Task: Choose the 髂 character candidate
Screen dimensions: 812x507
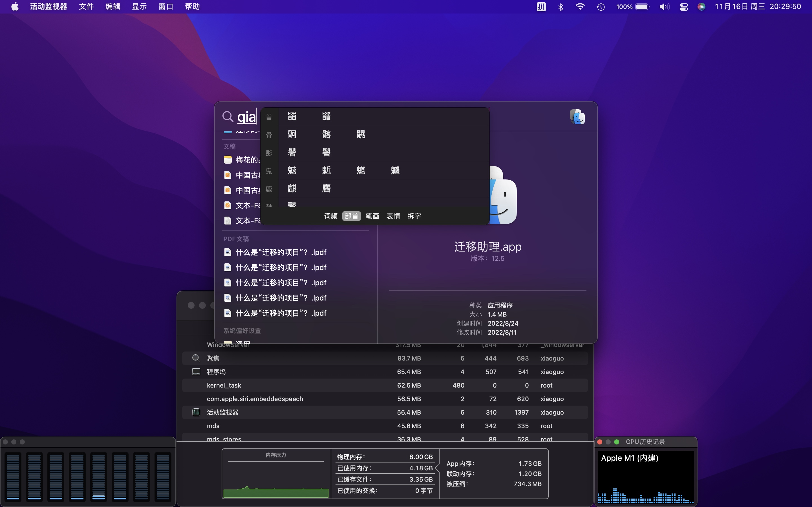Action: [326, 134]
